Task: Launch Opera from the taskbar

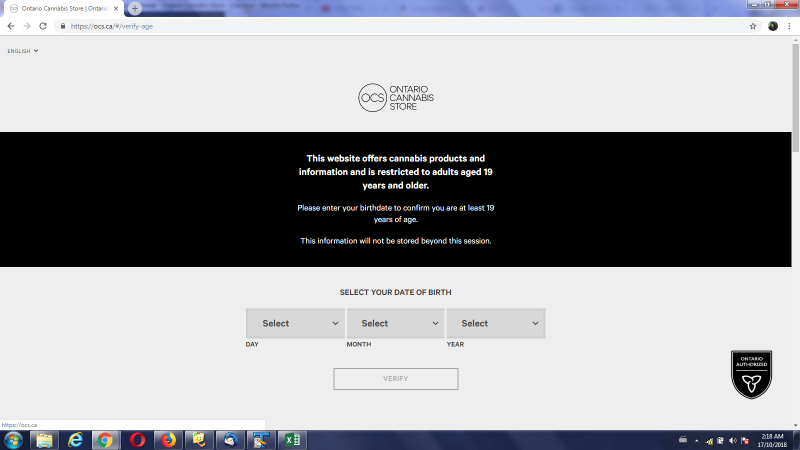Action: (137, 440)
